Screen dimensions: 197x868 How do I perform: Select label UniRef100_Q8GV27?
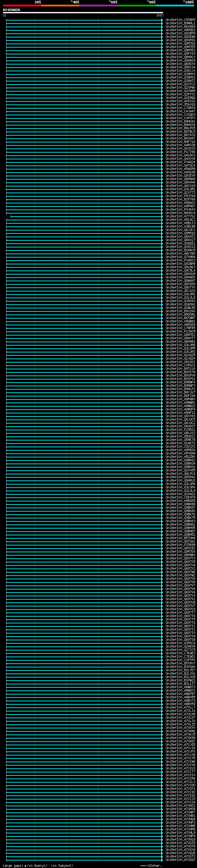[x=180, y=240]
